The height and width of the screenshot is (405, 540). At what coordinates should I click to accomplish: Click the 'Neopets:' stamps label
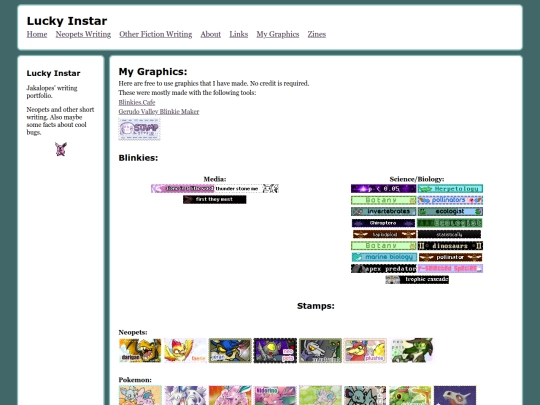click(133, 332)
